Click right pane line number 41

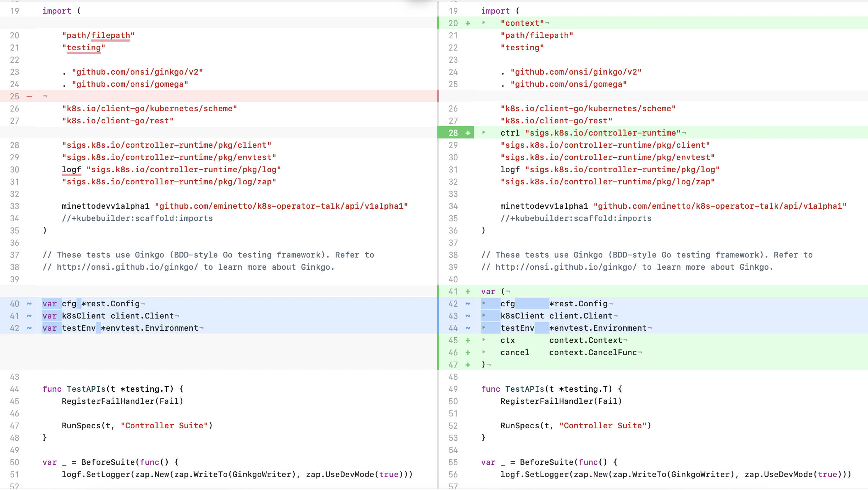(x=453, y=292)
